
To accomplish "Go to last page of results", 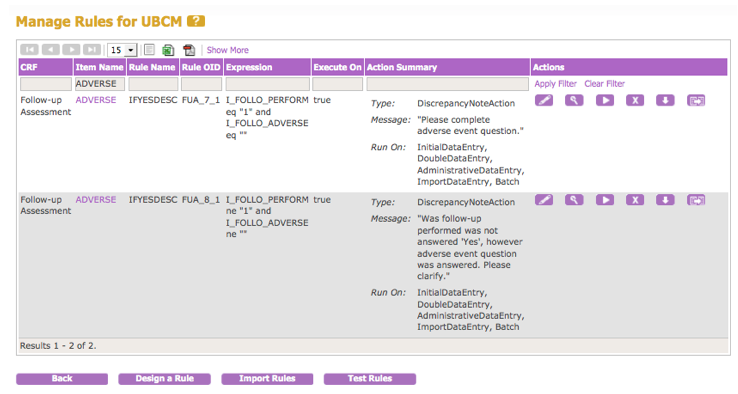I will click(x=92, y=49).
